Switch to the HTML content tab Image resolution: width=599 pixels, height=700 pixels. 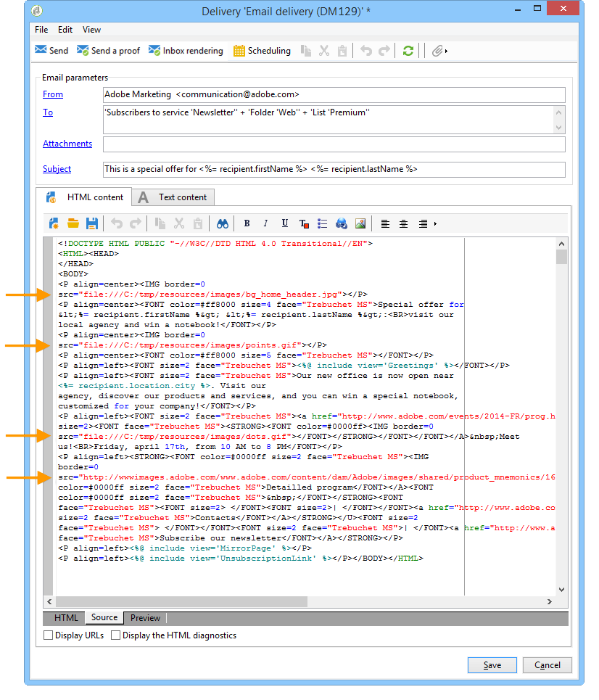pos(84,197)
